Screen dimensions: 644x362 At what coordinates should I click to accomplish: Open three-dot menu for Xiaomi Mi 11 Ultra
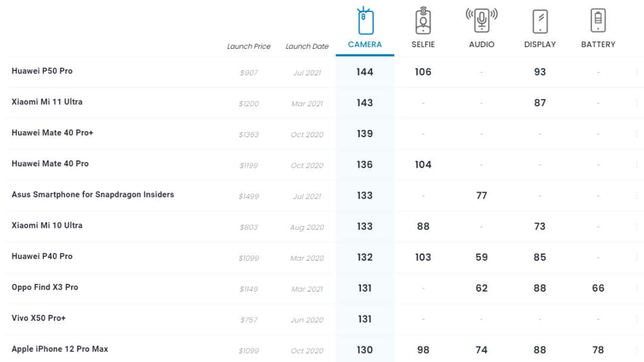coord(636,103)
